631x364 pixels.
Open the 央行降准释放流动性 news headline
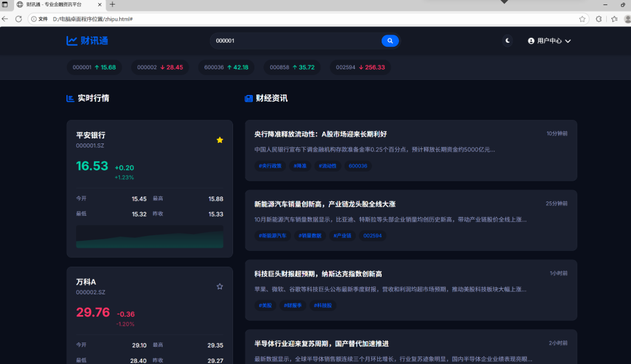tap(320, 134)
